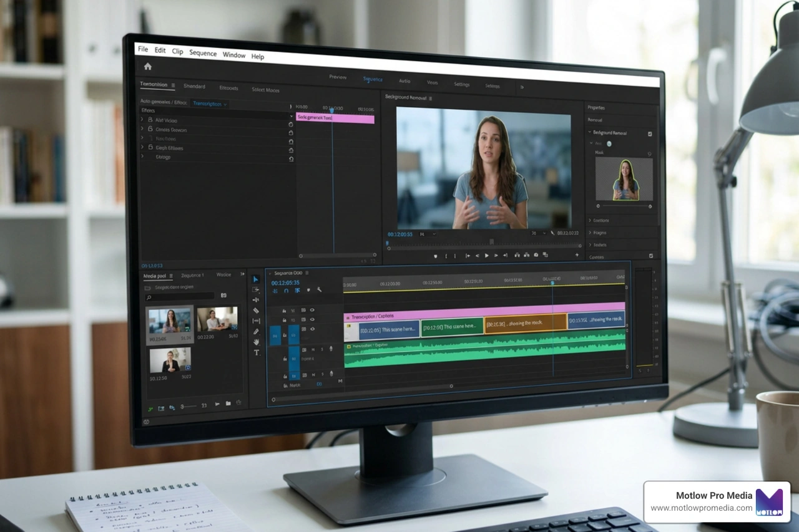Open the comparison view icon beside the camera
Image resolution: width=799 pixels, height=532 pixels.
[545, 254]
